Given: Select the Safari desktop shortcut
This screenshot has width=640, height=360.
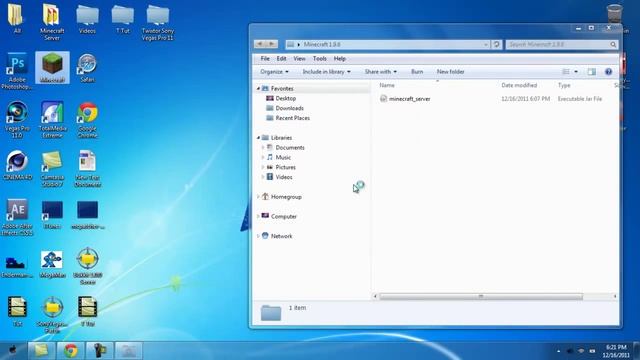Looking at the screenshot, I should pos(87,68).
